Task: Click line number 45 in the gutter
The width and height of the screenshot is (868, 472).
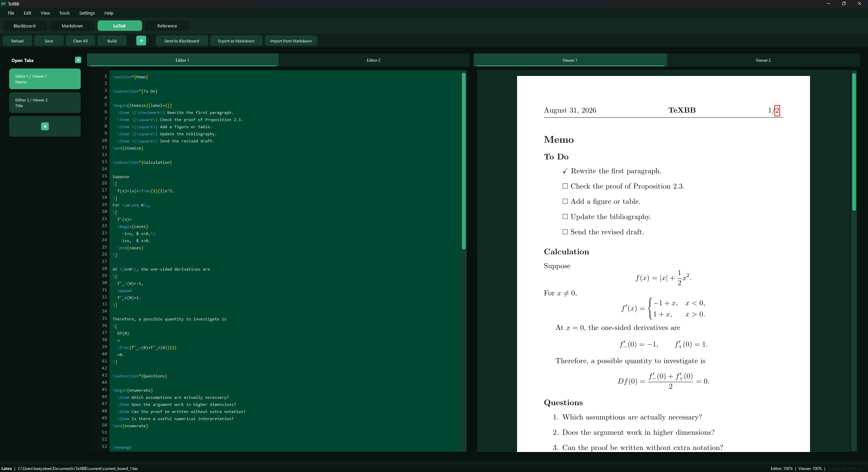Action: pos(104,390)
